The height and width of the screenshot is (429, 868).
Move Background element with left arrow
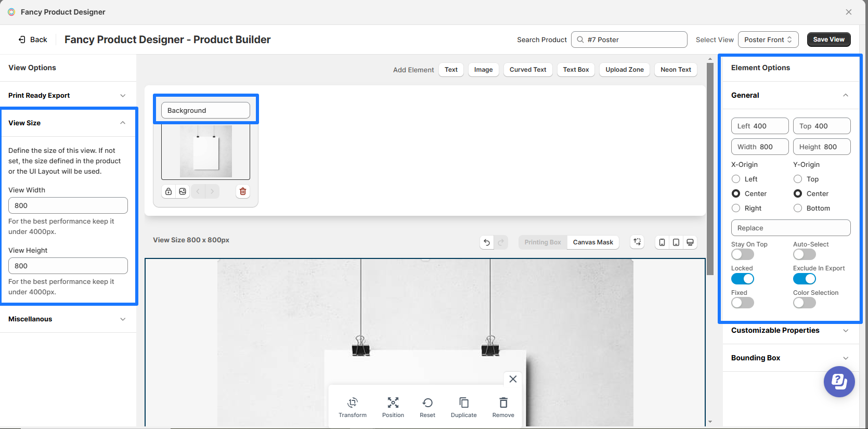click(x=198, y=191)
